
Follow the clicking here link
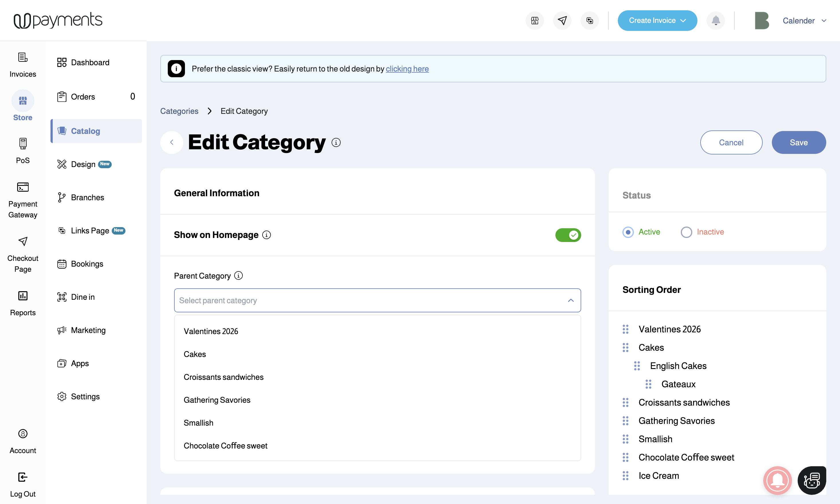click(407, 69)
